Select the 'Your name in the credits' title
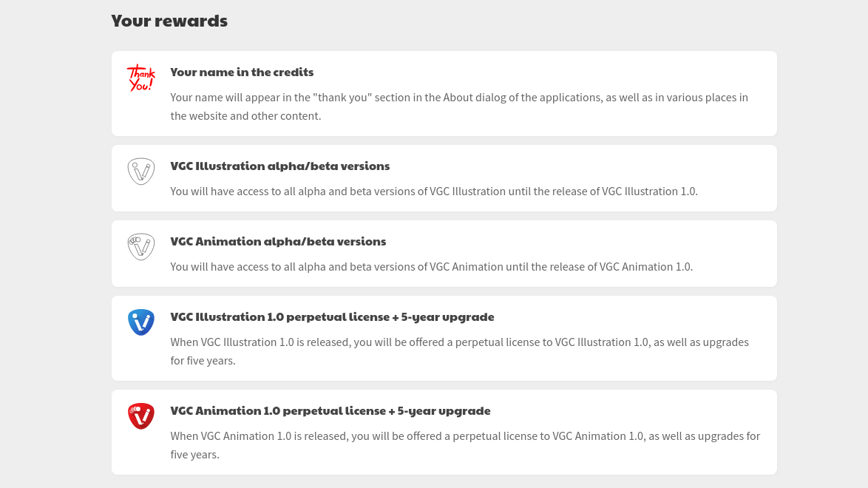This screenshot has width=868, height=488. (x=242, y=72)
